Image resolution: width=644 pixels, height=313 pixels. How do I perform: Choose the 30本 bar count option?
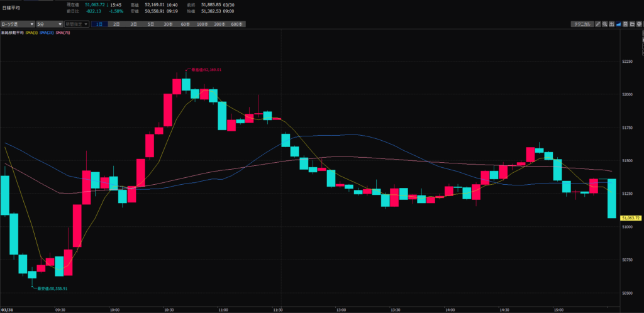[x=168, y=24]
